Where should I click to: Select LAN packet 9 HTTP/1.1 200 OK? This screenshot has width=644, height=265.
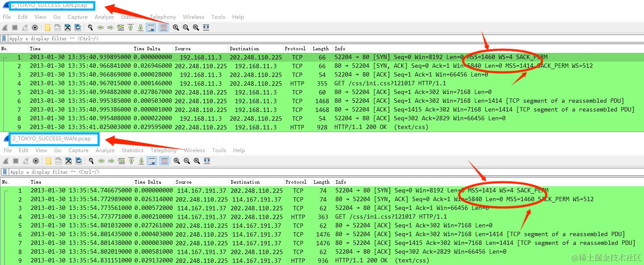point(322,127)
